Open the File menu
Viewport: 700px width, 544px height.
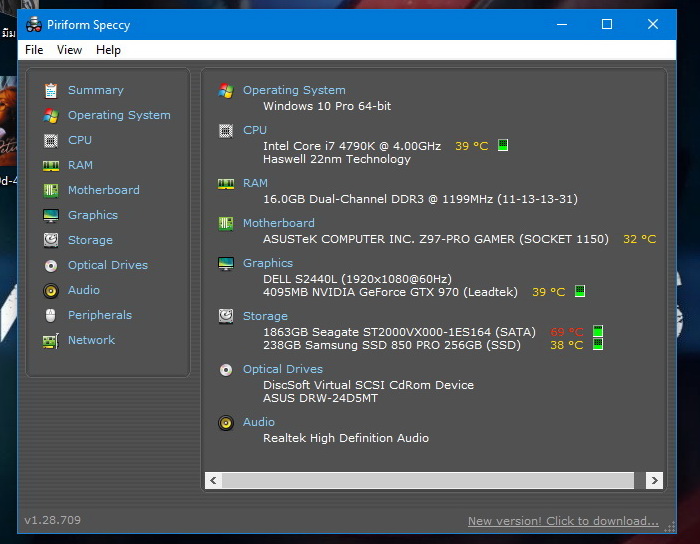point(34,50)
